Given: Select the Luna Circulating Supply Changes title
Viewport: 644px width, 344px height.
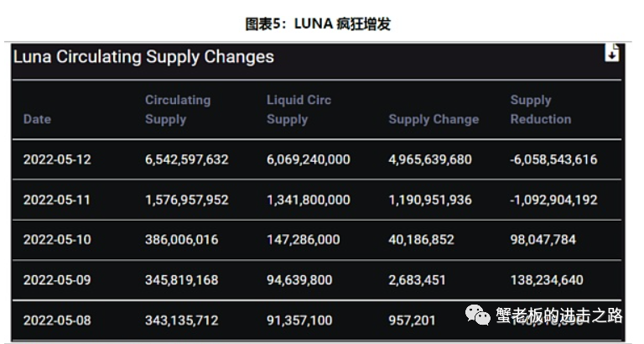Looking at the screenshot, I should [x=143, y=57].
